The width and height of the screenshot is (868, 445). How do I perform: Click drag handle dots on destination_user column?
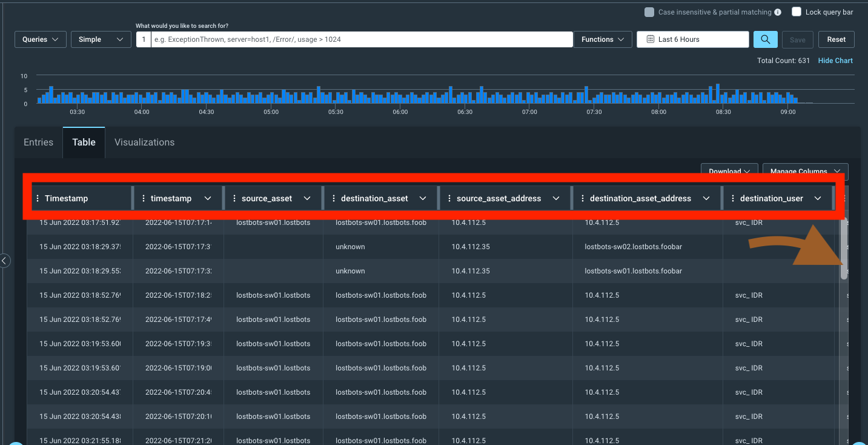(733, 198)
